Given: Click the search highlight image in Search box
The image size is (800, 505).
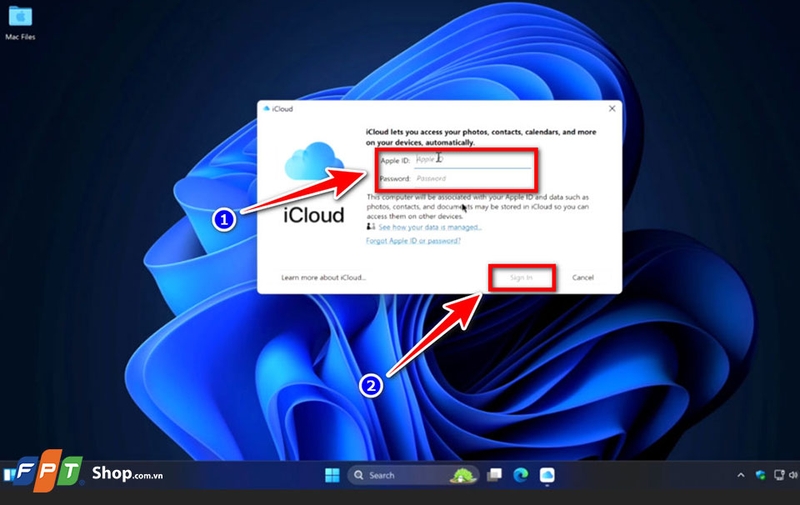Looking at the screenshot, I should tap(463, 475).
